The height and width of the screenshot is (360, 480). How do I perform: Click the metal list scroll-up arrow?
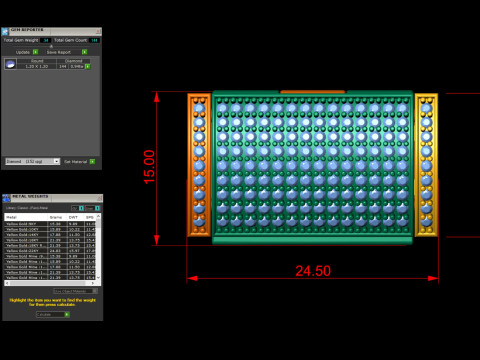[x=98, y=217]
